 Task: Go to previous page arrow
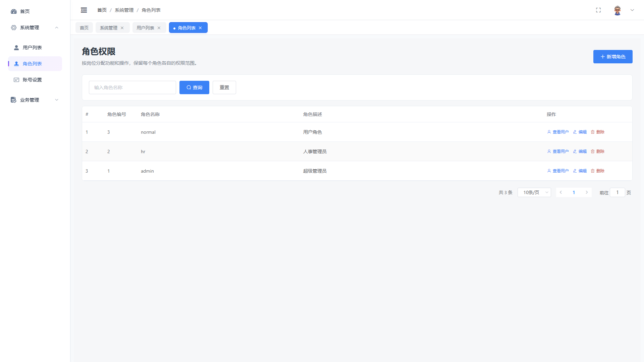point(561,192)
